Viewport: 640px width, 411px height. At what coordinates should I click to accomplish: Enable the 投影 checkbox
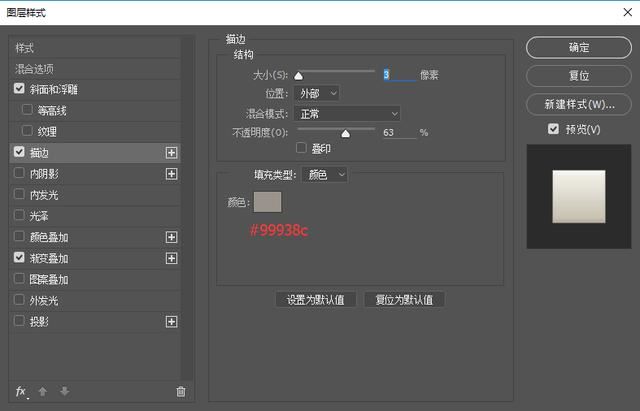tap(19, 320)
